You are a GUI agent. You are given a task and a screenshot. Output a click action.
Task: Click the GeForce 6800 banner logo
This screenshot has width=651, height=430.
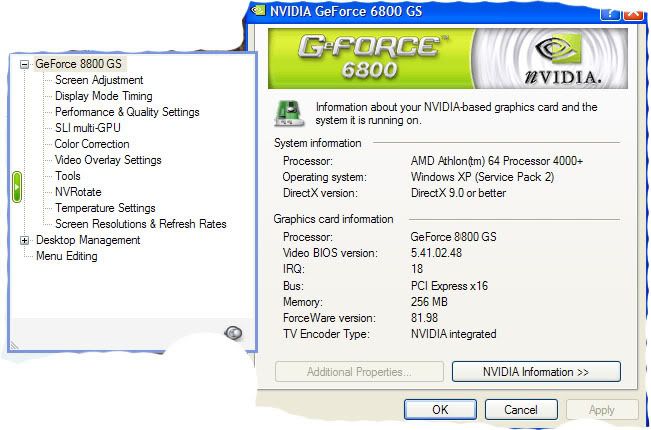pyautogui.click(x=369, y=57)
